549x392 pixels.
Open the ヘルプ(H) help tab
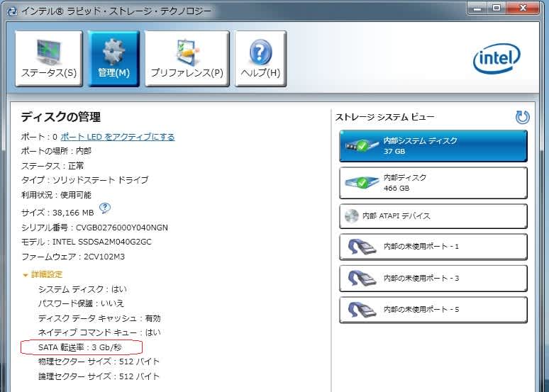[260, 58]
